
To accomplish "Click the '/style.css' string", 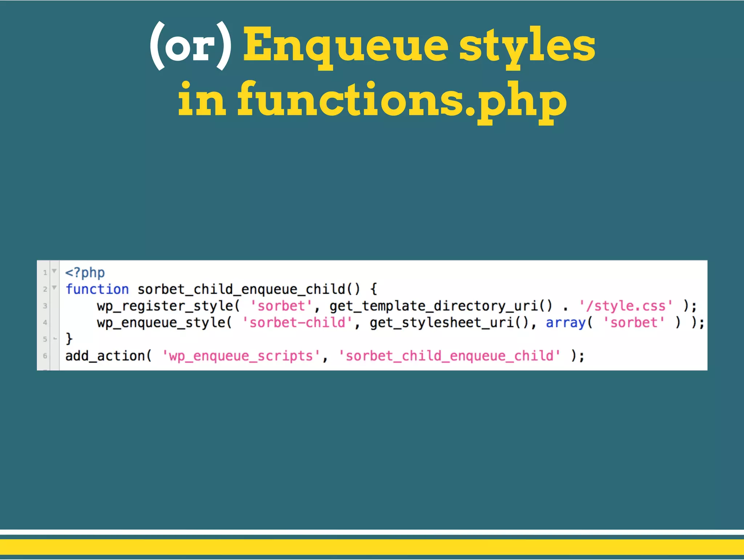I will 626,306.
